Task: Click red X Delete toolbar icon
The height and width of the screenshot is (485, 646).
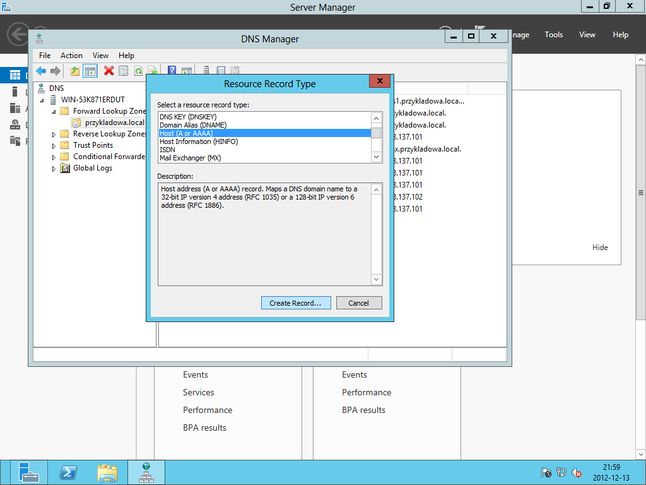Action: point(109,71)
